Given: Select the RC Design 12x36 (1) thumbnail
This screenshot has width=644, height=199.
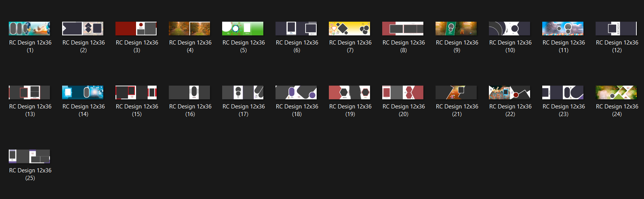Looking at the screenshot, I should coord(29,29).
